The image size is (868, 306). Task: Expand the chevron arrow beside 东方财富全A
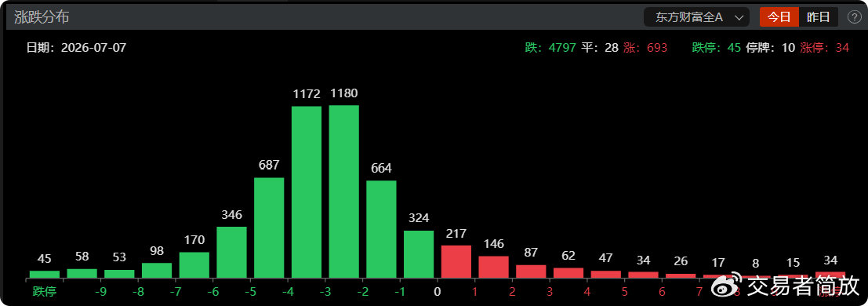[739, 18]
